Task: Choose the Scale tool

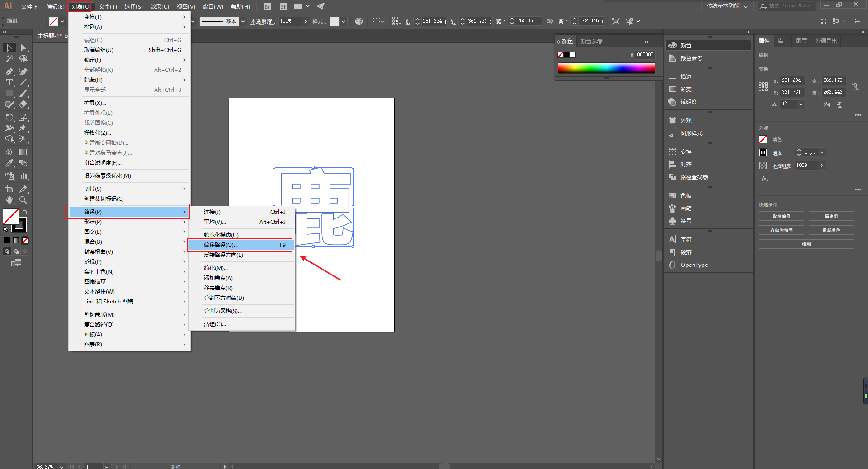Action: (x=23, y=117)
